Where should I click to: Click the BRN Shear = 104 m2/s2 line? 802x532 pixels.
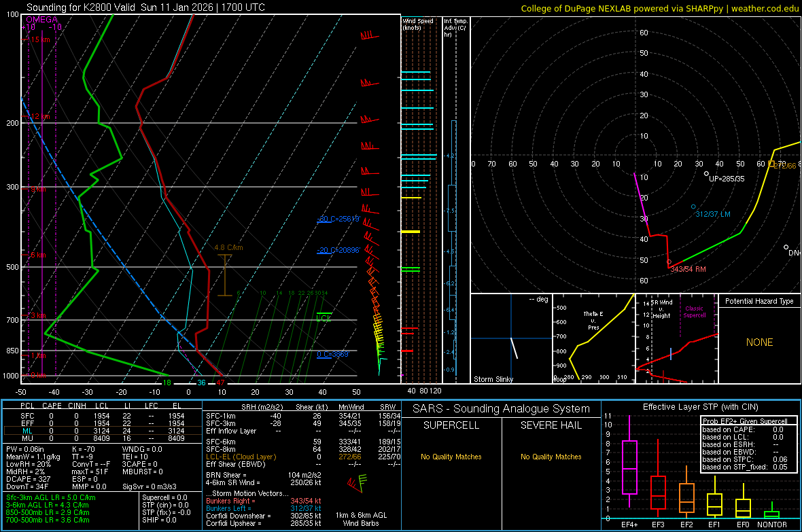point(264,475)
